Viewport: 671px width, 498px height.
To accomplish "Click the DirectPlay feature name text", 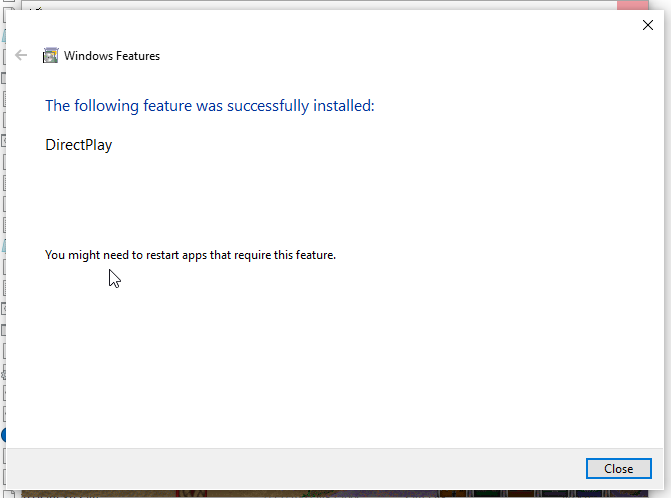I will coord(79,145).
